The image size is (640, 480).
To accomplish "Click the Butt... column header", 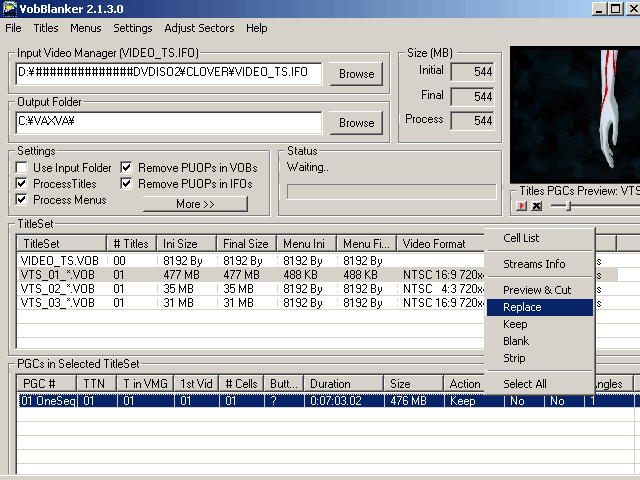I will (x=284, y=384).
